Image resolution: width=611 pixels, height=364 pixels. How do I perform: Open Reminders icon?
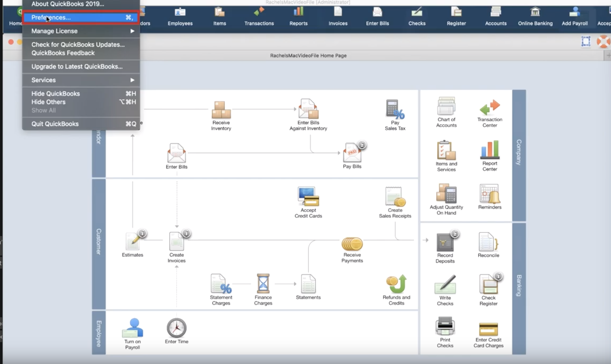(x=490, y=196)
